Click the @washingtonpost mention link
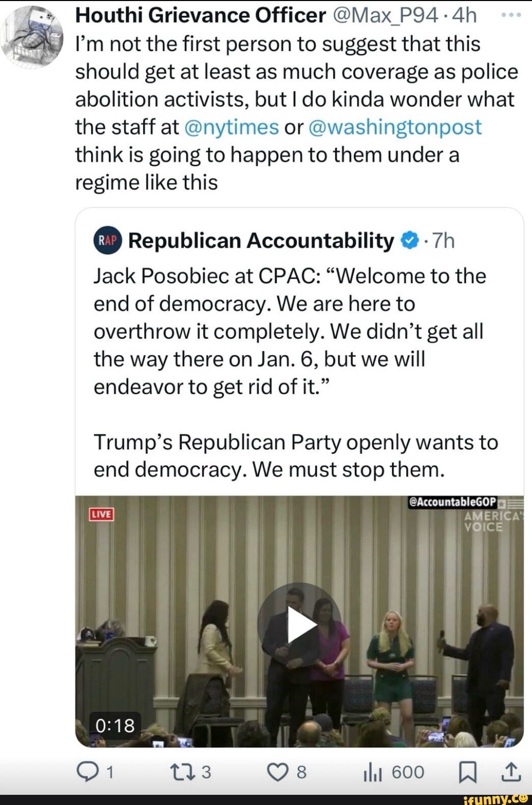Image resolution: width=532 pixels, height=805 pixels. click(395, 127)
